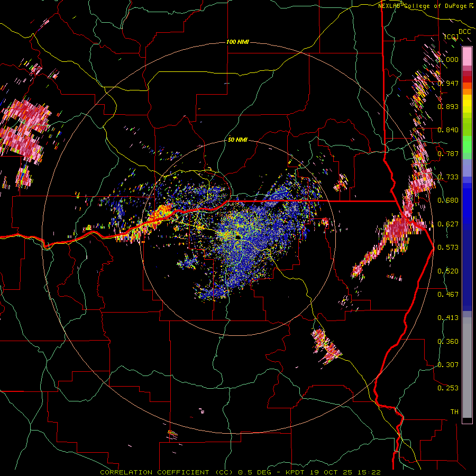Click the 0.413 color scale value

click(448, 318)
